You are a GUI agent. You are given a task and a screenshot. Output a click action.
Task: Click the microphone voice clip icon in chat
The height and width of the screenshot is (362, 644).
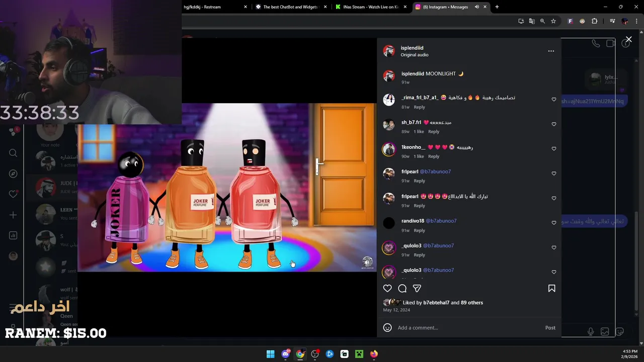[591, 331]
